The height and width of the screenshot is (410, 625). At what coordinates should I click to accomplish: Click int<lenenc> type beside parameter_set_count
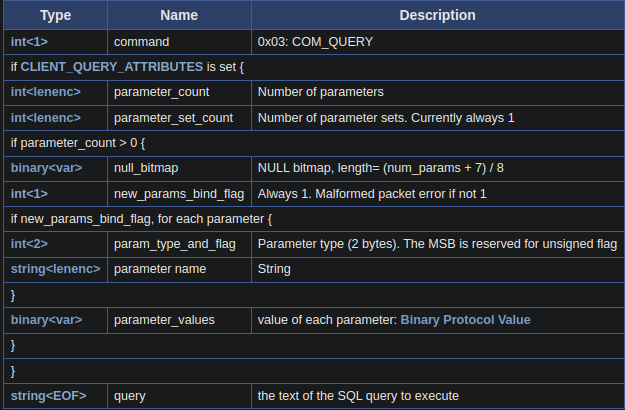[x=45, y=118]
